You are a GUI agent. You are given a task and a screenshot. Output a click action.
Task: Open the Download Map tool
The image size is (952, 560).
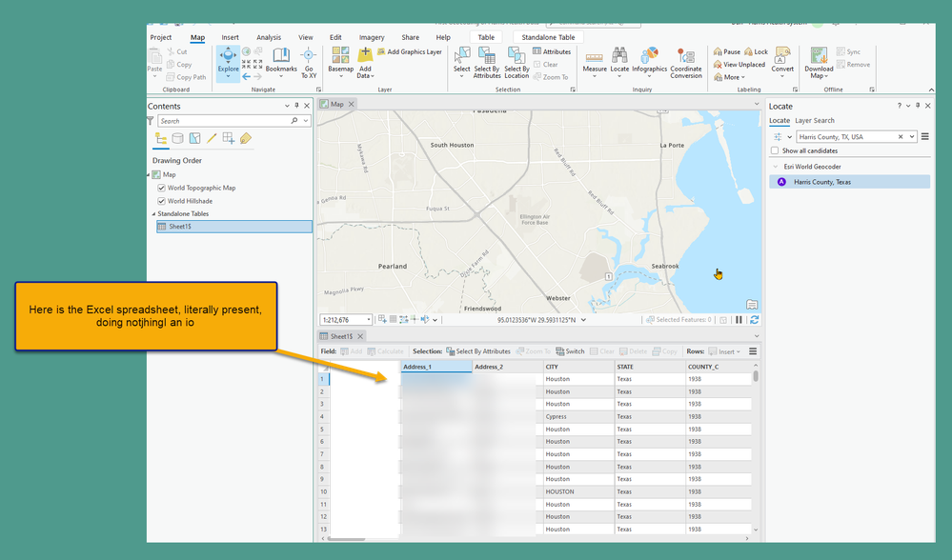tap(819, 57)
